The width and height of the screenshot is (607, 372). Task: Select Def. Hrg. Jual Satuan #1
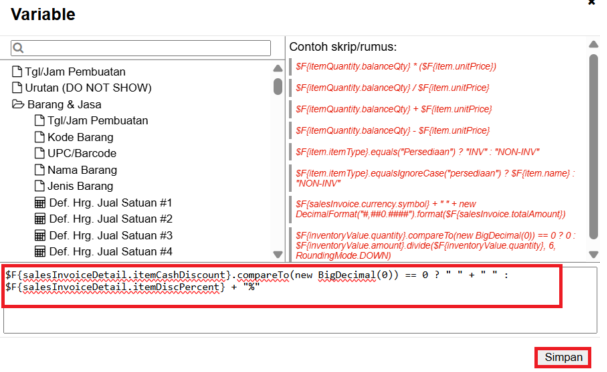(x=110, y=203)
